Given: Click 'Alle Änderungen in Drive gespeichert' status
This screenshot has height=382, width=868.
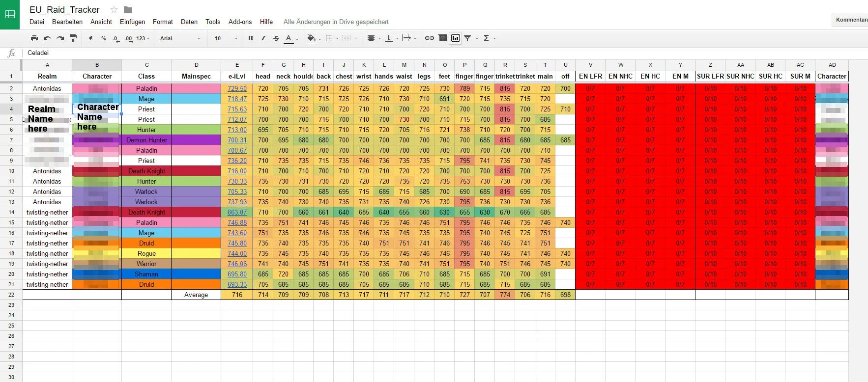Looking at the screenshot, I should [x=336, y=22].
